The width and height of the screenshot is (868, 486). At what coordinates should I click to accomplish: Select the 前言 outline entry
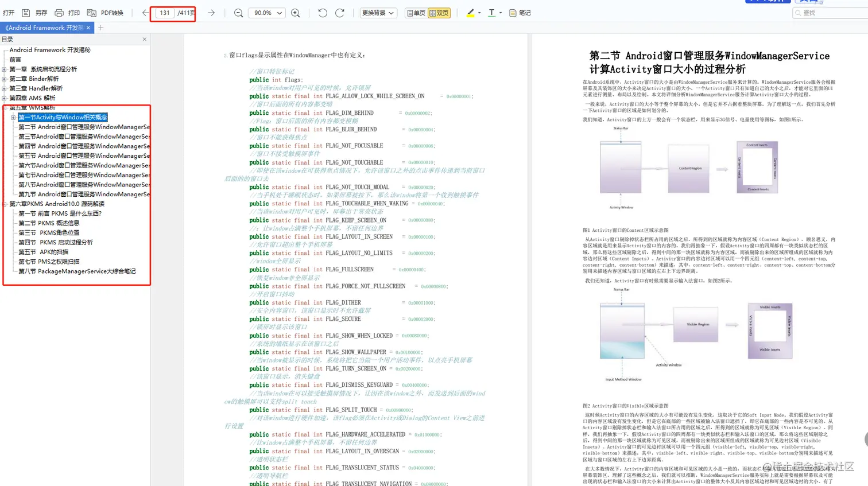click(15, 60)
